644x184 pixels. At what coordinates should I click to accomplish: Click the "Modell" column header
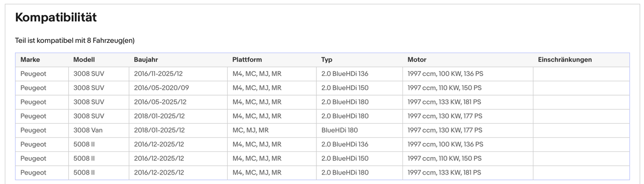[84, 60]
